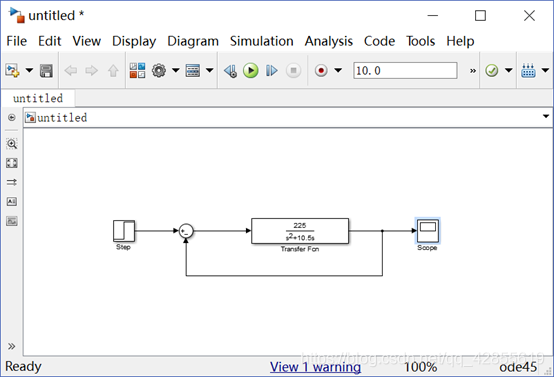Image resolution: width=554 pixels, height=377 pixels.
Task: Expand the gear icon dropdown arrow
Action: (176, 70)
